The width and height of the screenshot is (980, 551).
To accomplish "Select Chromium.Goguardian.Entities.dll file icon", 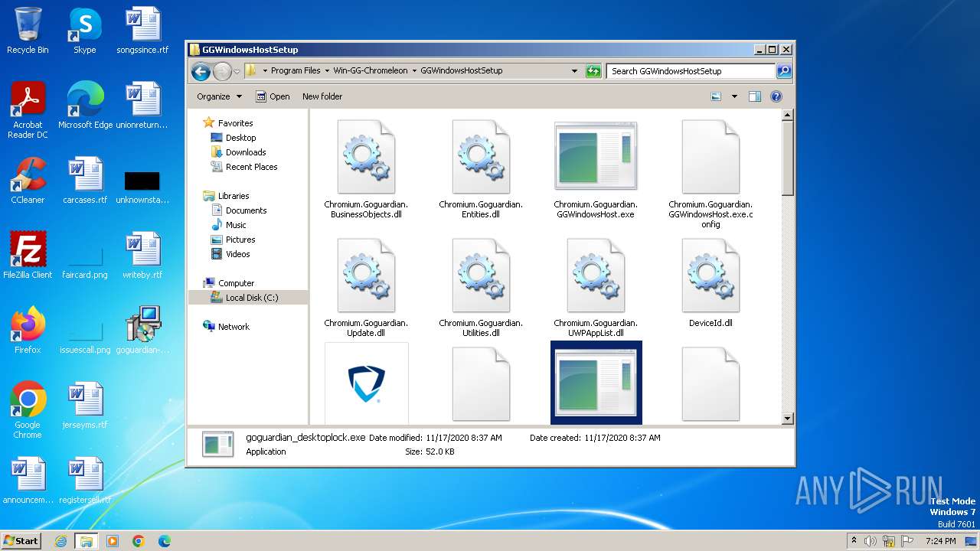I will point(481,157).
